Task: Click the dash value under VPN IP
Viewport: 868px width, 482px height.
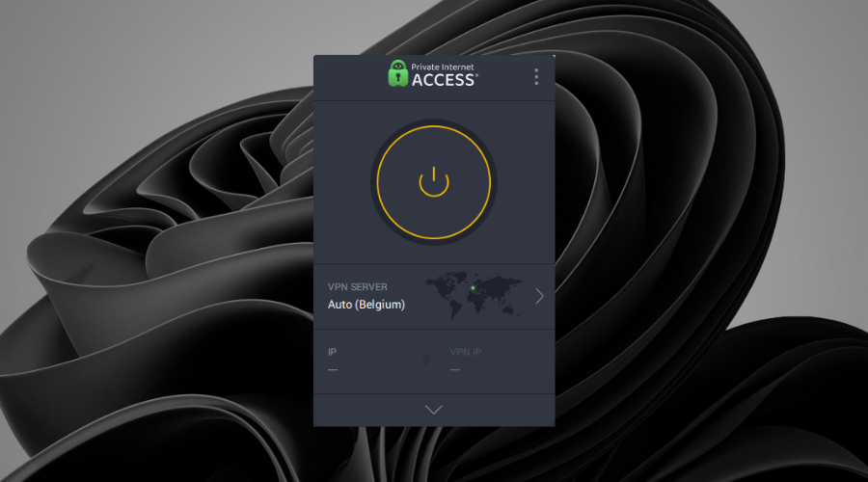Action: 455,370
